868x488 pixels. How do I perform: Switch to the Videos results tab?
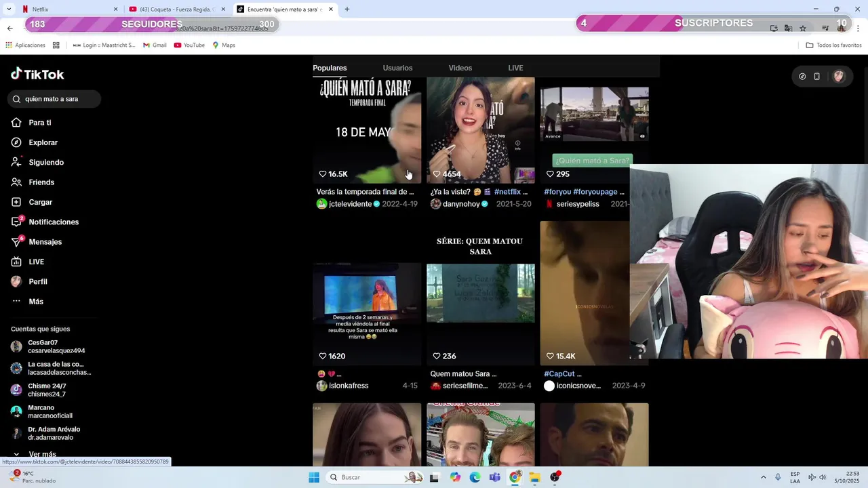(460, 68)
